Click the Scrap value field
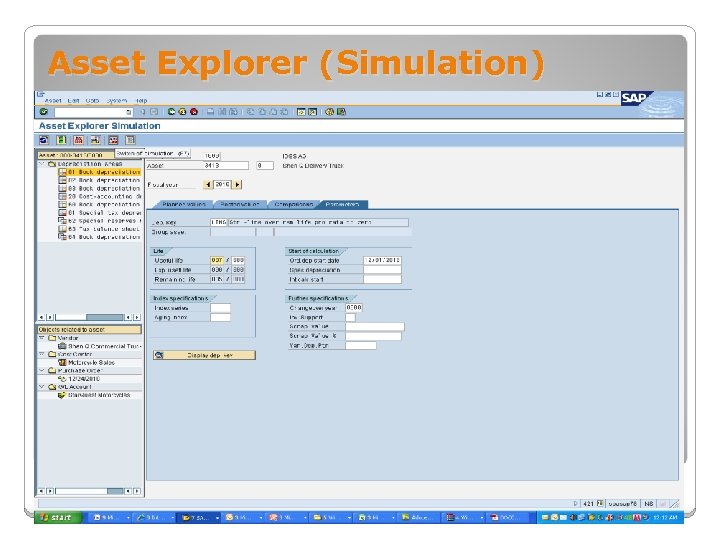 (x=375, y=326)
